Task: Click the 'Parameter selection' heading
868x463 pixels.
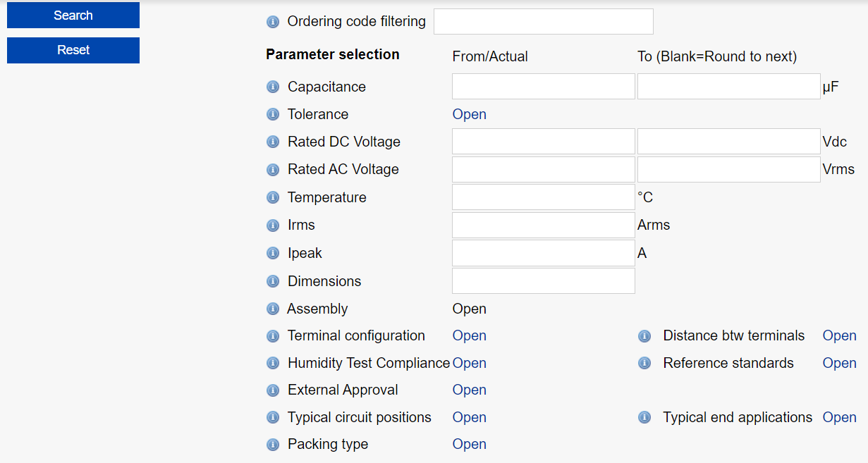Action: (x=333, y=54)
